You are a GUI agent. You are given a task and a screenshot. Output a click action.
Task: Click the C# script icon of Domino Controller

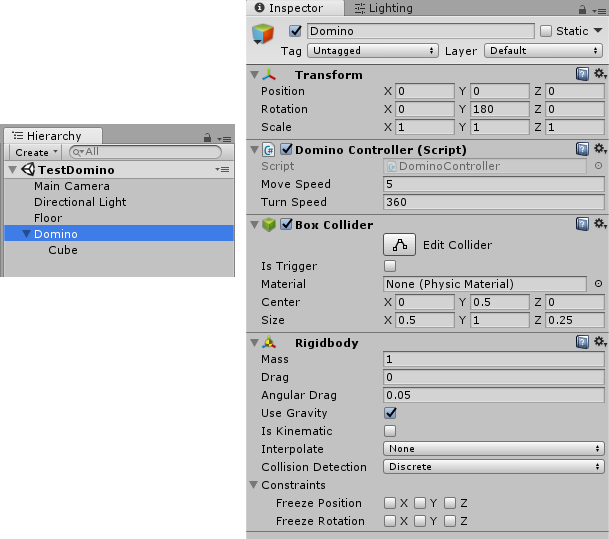(269, 150)
